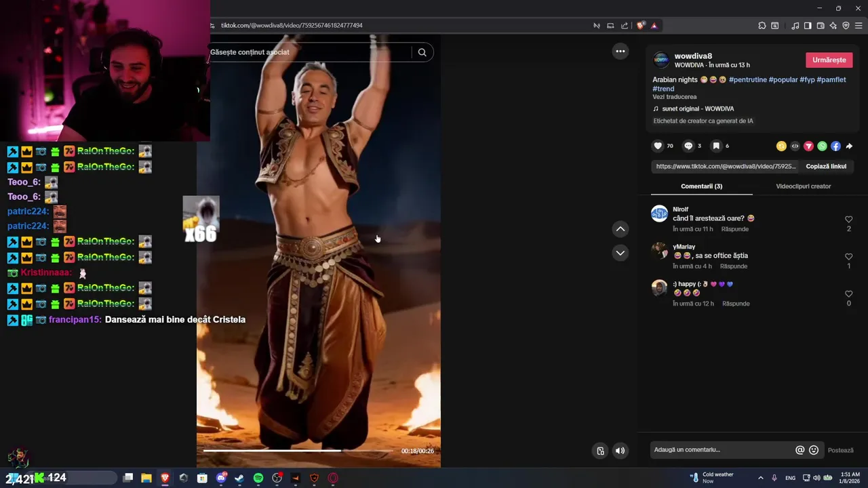Toggle the auto-scroll icon beside volume

coord(600,451)
